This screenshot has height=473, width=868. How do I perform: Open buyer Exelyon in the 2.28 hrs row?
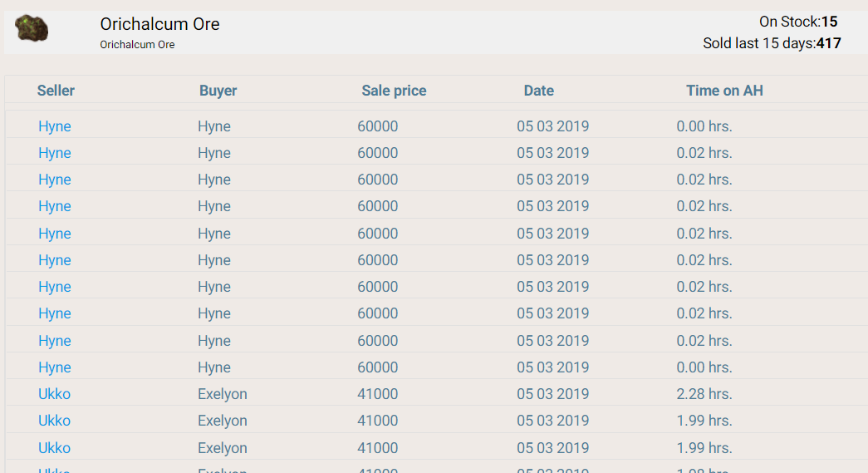click(x=223, y=394)
